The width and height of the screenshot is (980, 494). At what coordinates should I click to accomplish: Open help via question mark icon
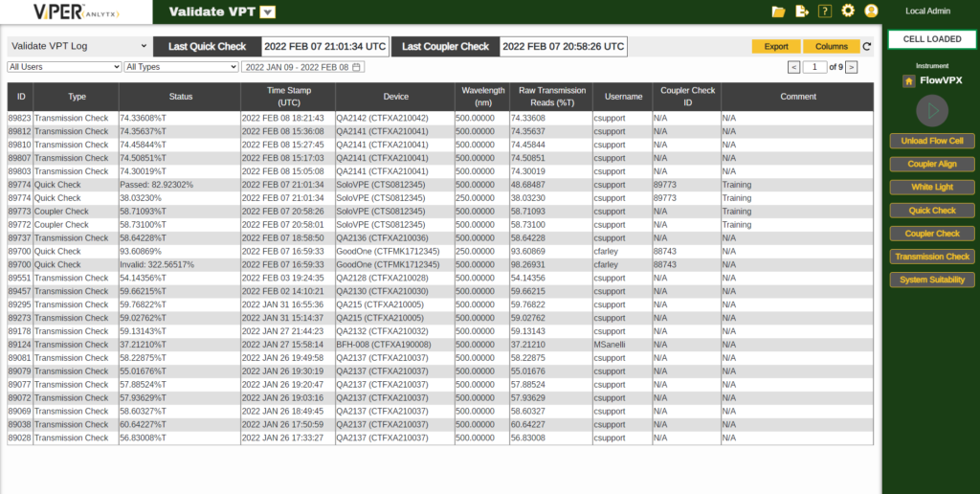[825, 11]
